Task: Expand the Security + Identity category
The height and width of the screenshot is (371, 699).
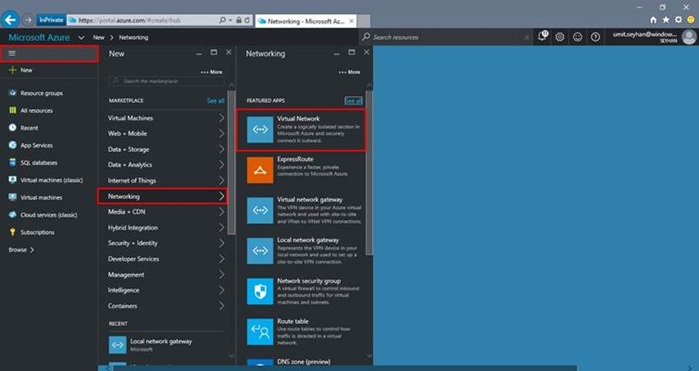Action: coord(166,243)
